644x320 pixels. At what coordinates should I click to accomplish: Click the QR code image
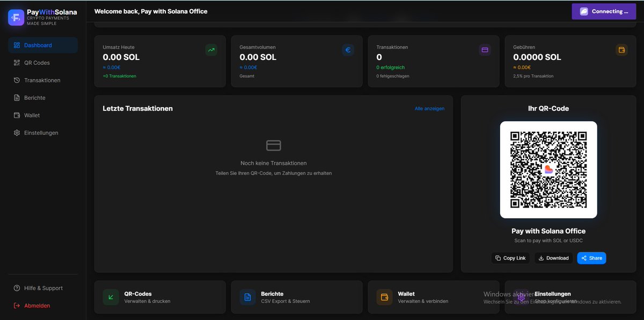548,169
